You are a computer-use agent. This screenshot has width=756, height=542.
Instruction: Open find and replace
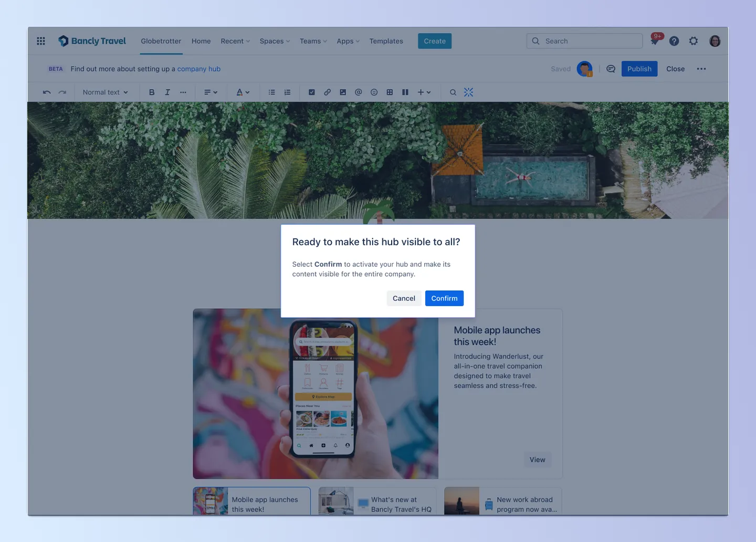point(453,92)
